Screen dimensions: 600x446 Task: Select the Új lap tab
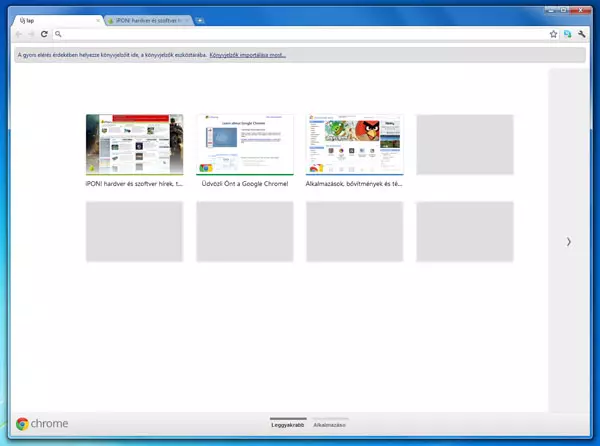[55, 20]
